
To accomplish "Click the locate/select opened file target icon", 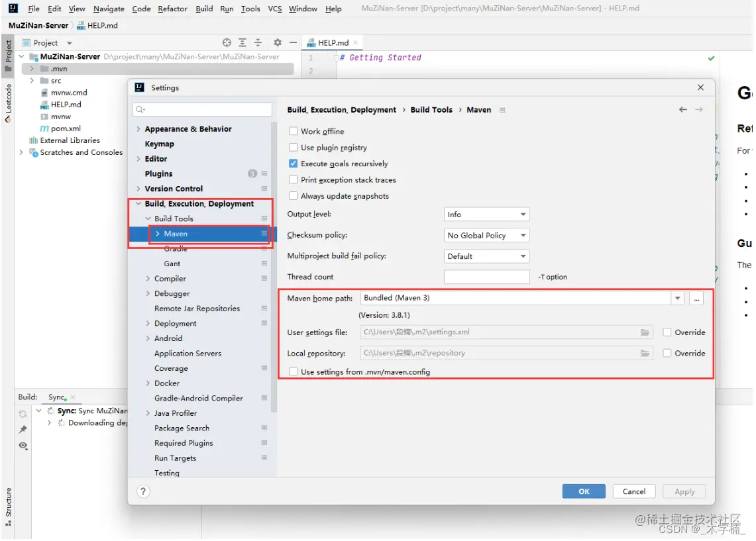I will point(227,42).
